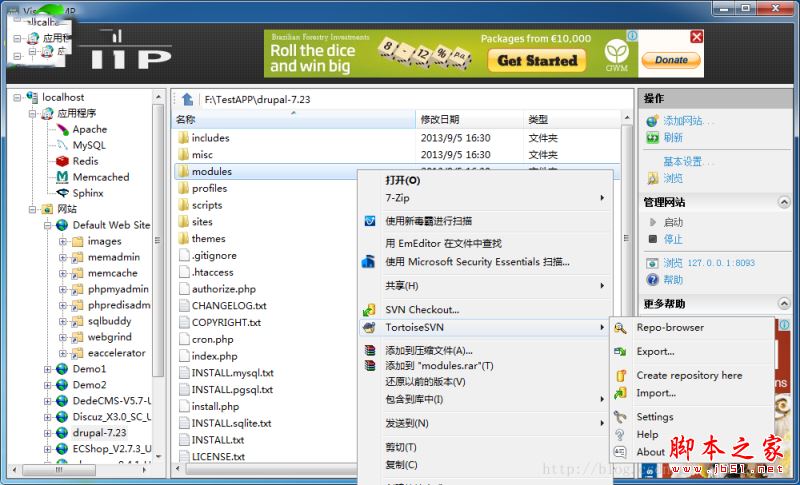Select the CHANGELOG.txt file
The image size is (800, 485).
pos(229,306)
